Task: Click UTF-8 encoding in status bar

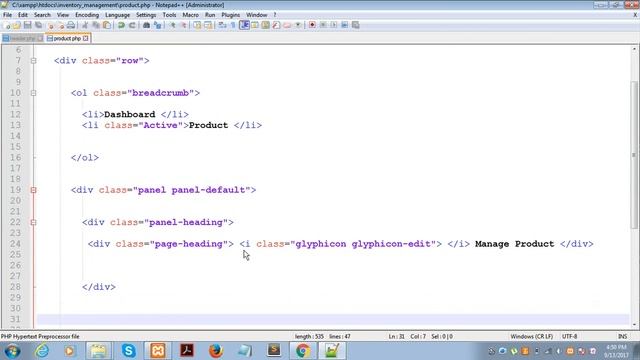Action: 569,336
